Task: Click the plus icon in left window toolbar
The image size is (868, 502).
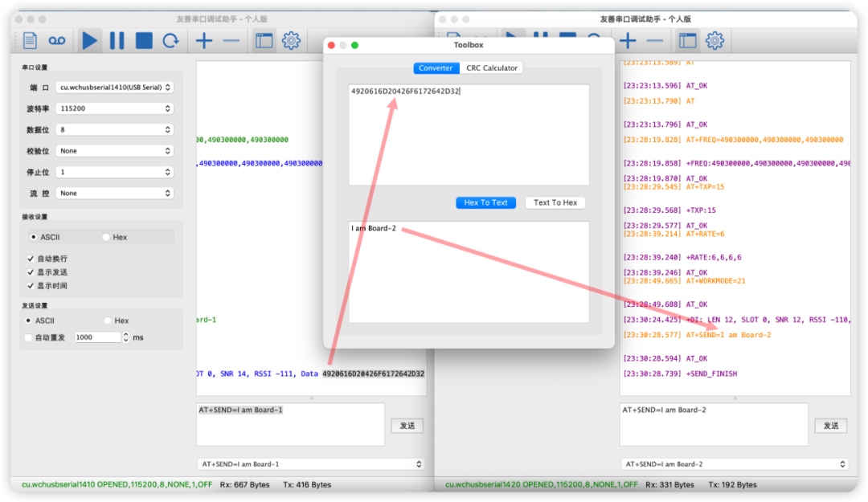Action: (x=204, y=40)
